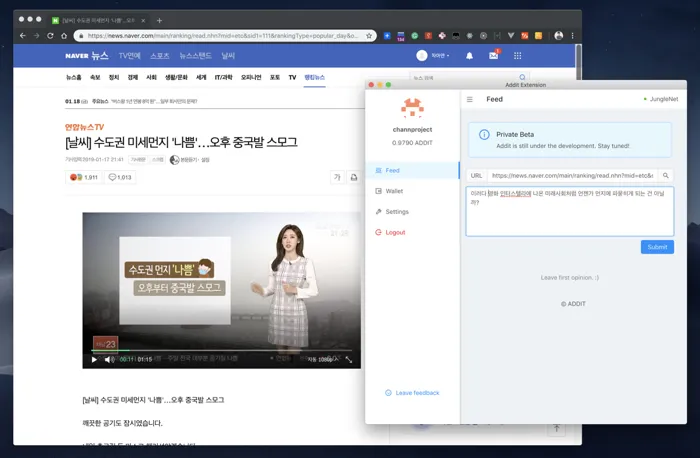
Task: Click the opinion text area
Action: point(570,211)
